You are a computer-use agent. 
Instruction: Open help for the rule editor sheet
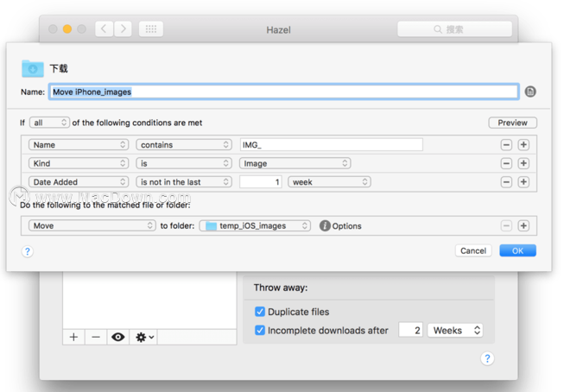click(x=28, y=251)
